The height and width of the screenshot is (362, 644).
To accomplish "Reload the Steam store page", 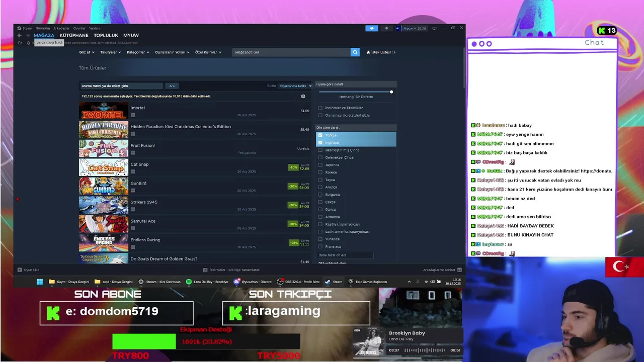I will point(20,43).
